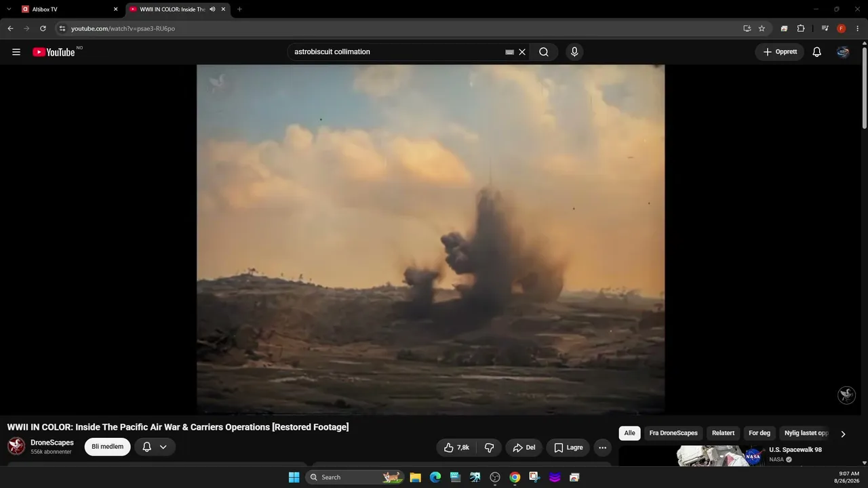
Task: Show next filter chips with arrow
Action: (843, 434)
